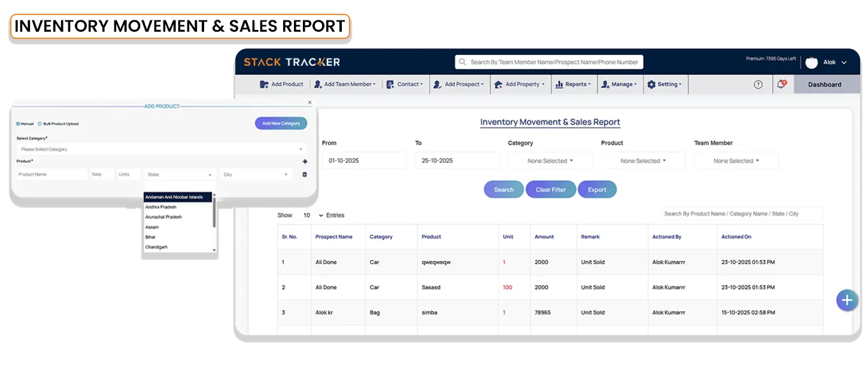
Task: Open the Team Member filter dropdown
Action: [x=736, y=161]
